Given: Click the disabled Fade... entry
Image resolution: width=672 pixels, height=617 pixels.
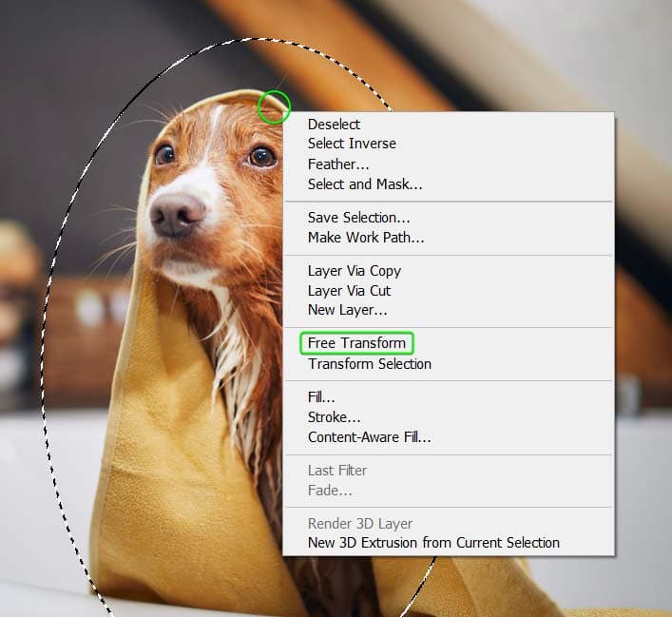Looking at the screenshot, I should (449, 491).
